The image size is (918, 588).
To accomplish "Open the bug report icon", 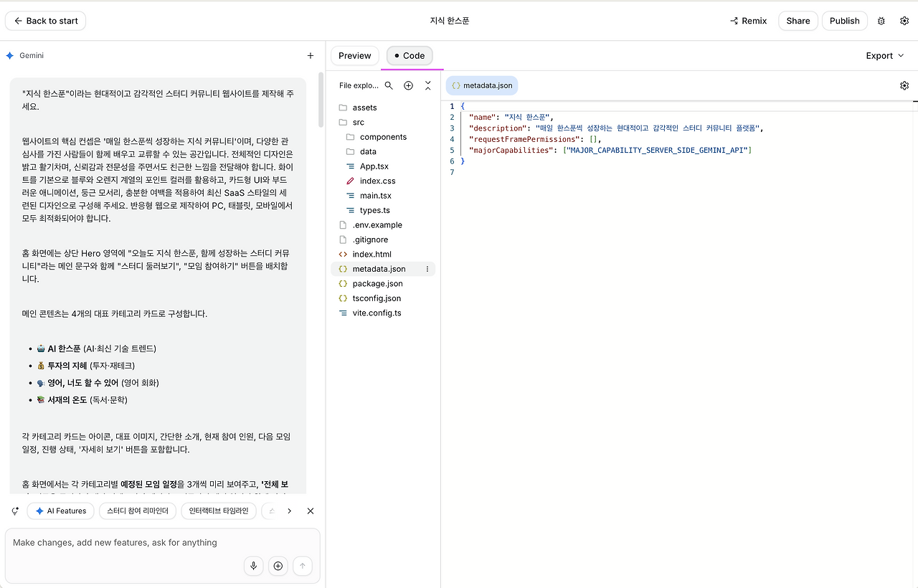I will [x=881, y=21].
